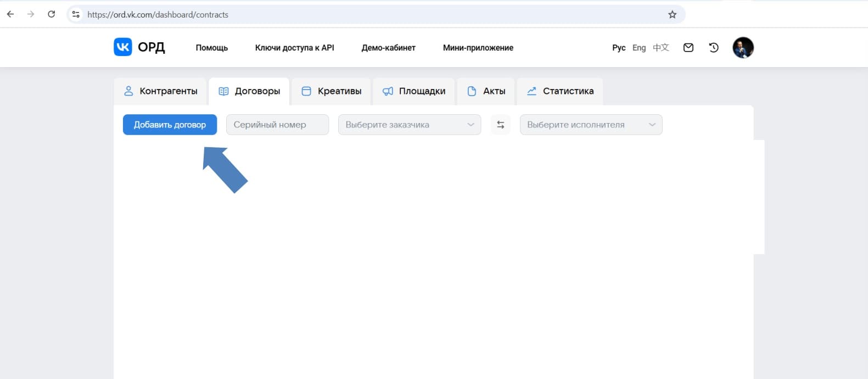Image resolution: width=868 pixels, height=379 pixels.
Task: Bookmark page with star icon
Action: (x=672, y=15)
